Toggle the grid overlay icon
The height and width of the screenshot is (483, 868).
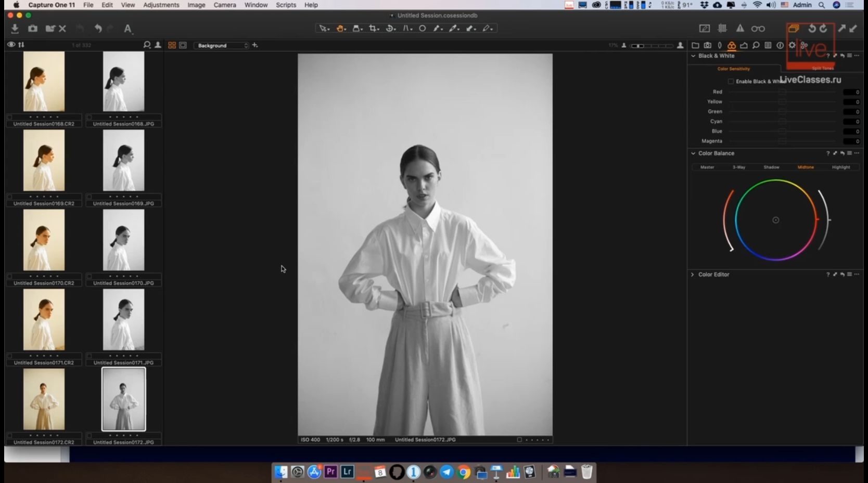click(x=722, y=29)
